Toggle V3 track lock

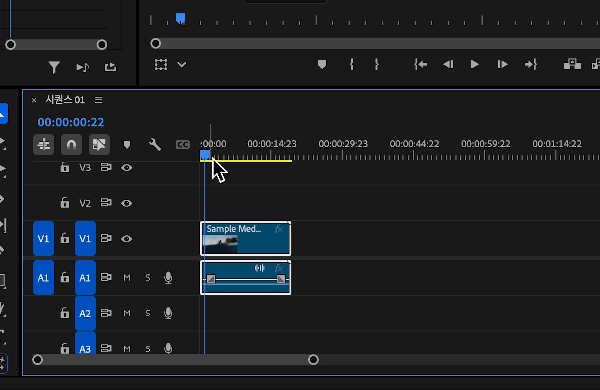click(x=65, y=167)
